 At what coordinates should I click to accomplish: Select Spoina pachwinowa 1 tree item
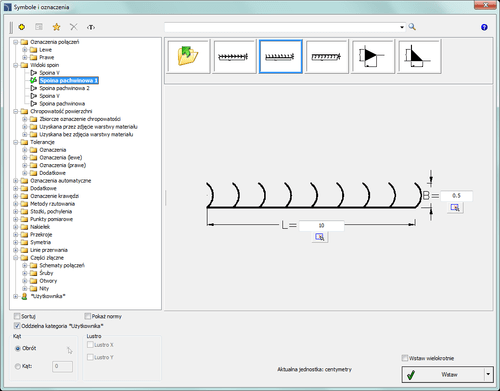(69, 80)
